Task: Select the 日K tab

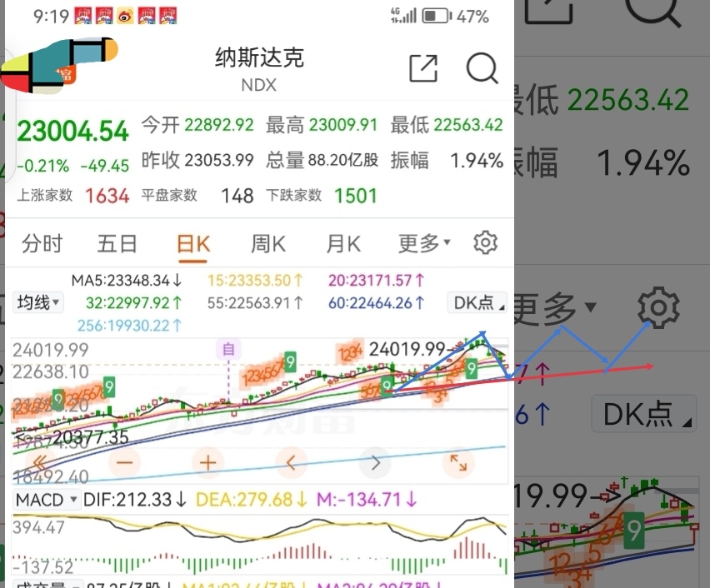Action: (193, 244)
